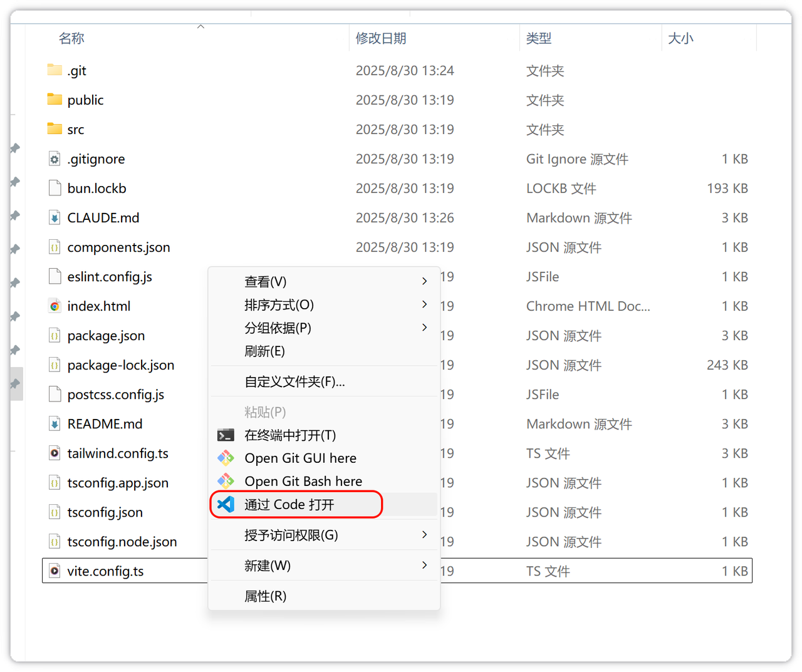This screenshot has height=672, width=802.
Task: Click the Git GUI icon in menu
Action: click(x=226, y=458)
